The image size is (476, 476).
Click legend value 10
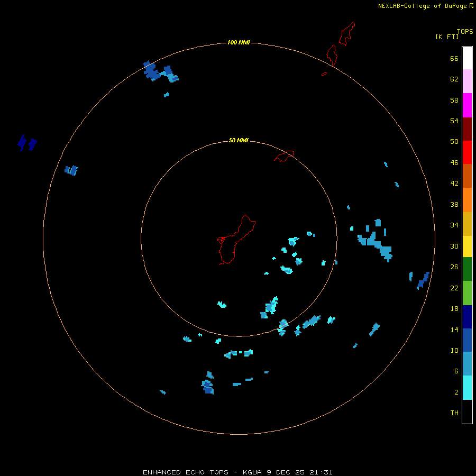(454, 350)
